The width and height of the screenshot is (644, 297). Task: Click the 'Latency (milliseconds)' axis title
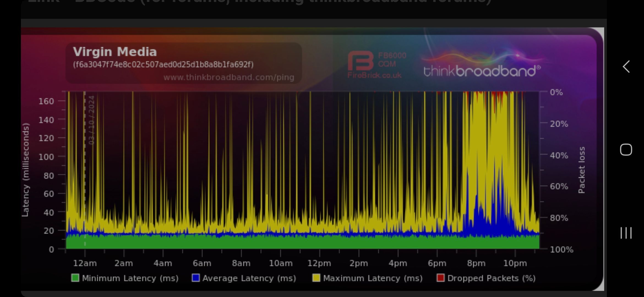click(x=25, y=170)
